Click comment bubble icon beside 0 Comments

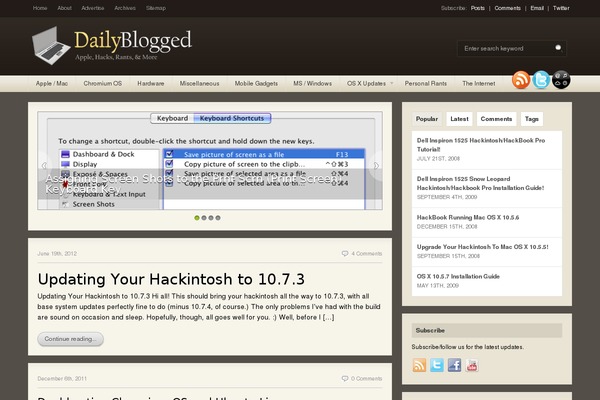pyautogui.click(x=345, y=378)
